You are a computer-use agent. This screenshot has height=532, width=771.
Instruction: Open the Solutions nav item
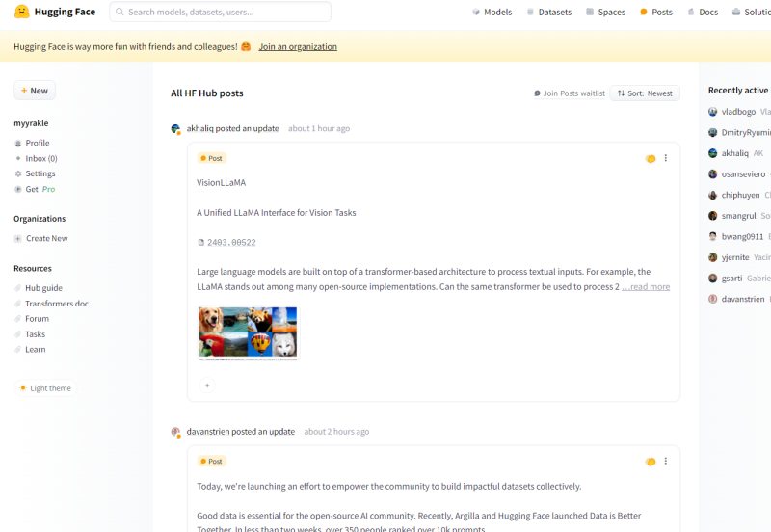(x=752, y=12)
